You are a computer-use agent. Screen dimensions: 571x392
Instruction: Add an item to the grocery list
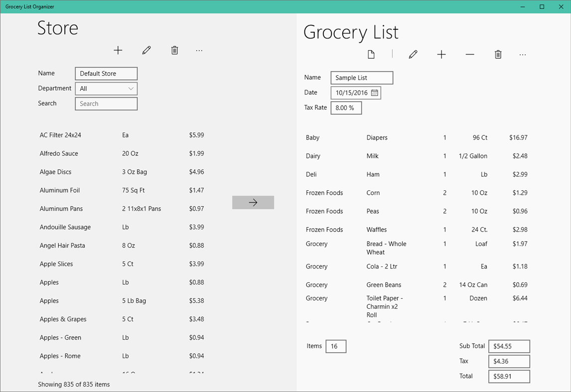coord(441,54)
